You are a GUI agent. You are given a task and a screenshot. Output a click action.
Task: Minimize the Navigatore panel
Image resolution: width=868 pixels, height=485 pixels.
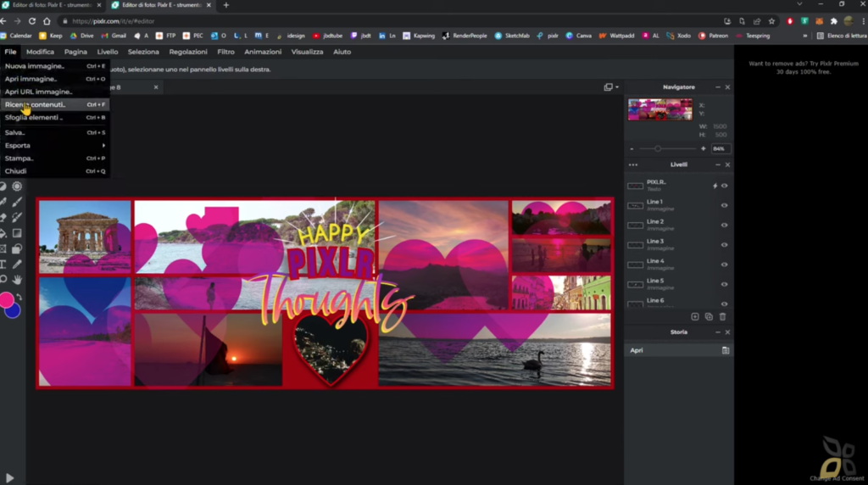click(718, 87)
